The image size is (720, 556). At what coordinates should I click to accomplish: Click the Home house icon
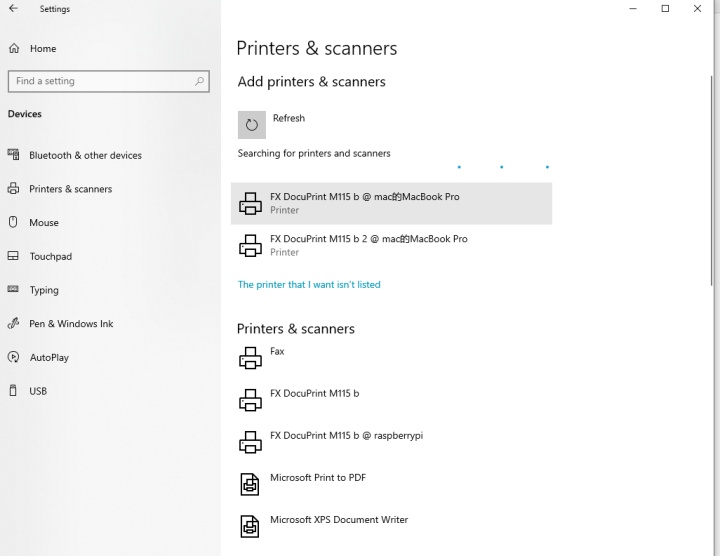pos(14,48)
